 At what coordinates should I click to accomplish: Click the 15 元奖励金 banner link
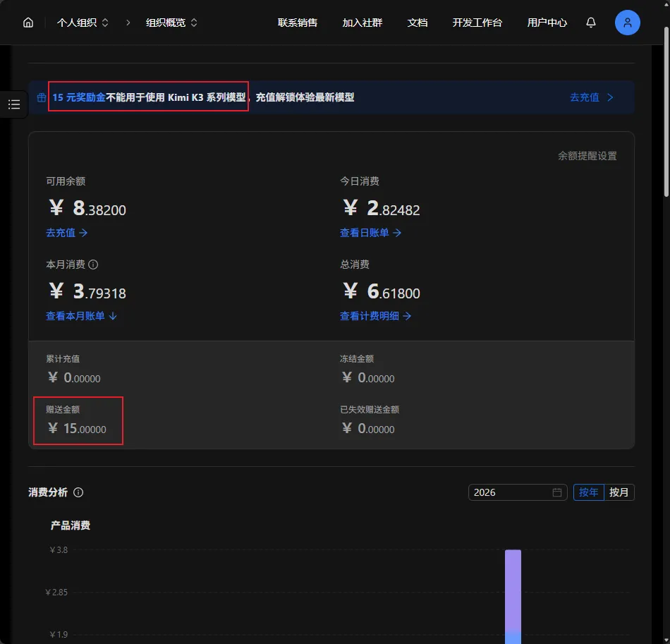pyautogui.click(x=79, y=97)
